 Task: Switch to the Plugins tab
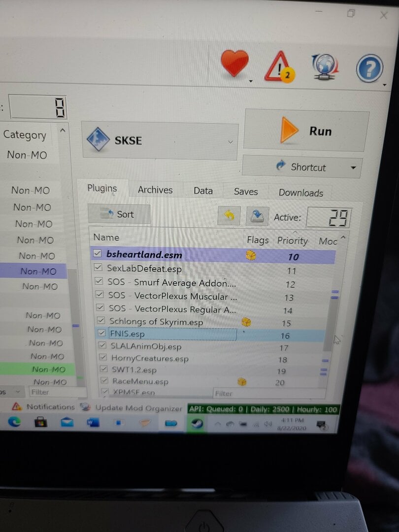(102, 188)
